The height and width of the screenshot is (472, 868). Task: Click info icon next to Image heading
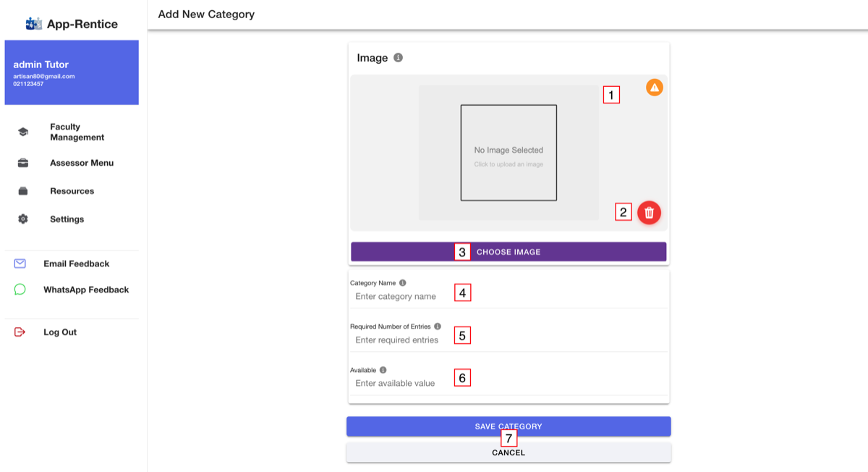398,58
